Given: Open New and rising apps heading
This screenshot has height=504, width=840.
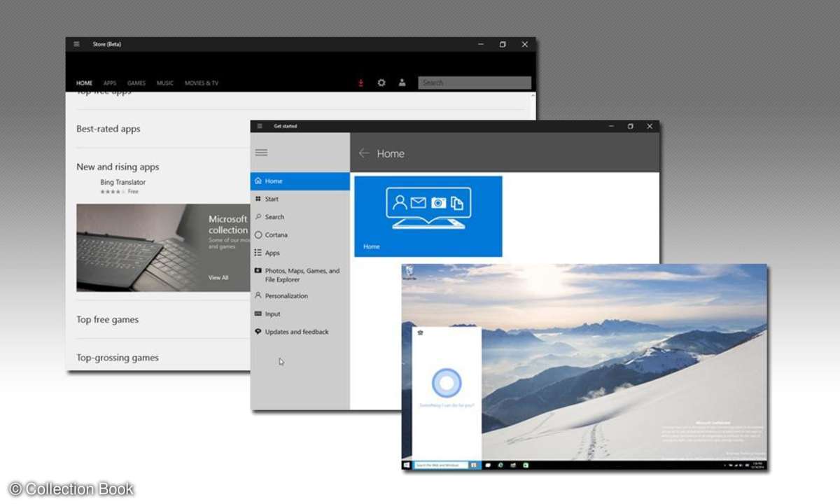Looking at the screenshot, I should (118, 167).
